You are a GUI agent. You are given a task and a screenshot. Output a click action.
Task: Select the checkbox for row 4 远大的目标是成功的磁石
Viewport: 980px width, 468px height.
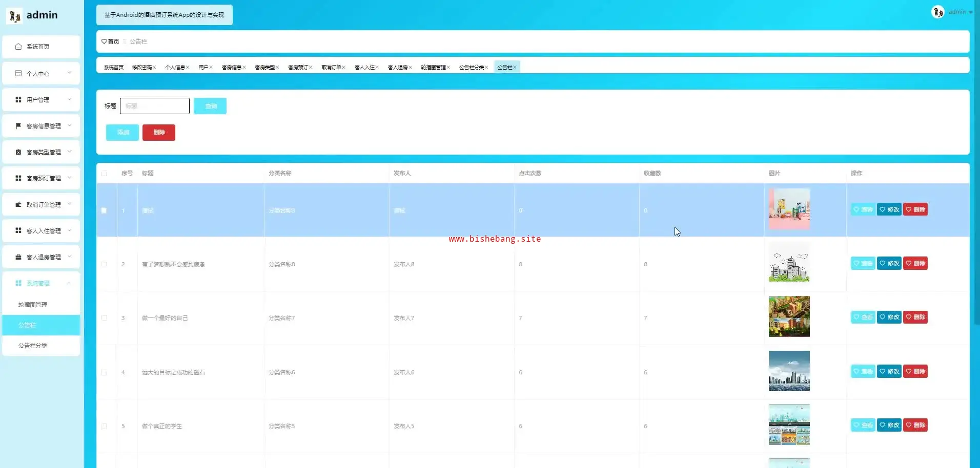click(104, 373)
